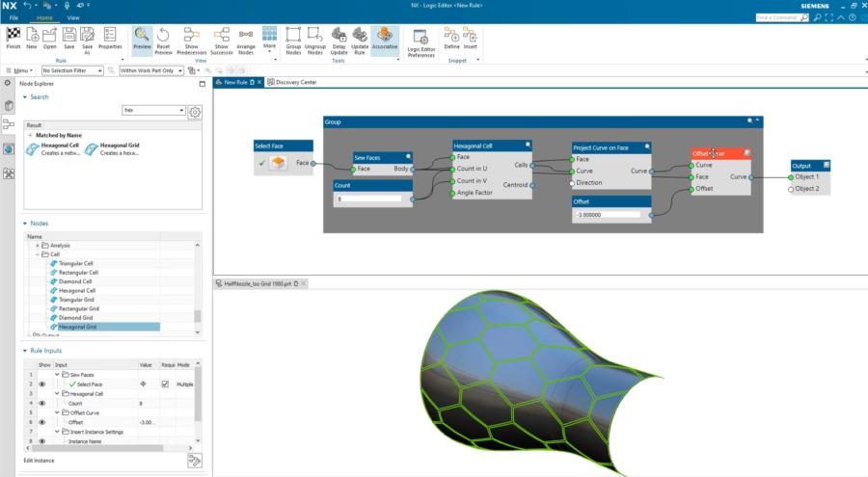Open search settings gear icon
The image size is (868, 477).
[195, 111]
